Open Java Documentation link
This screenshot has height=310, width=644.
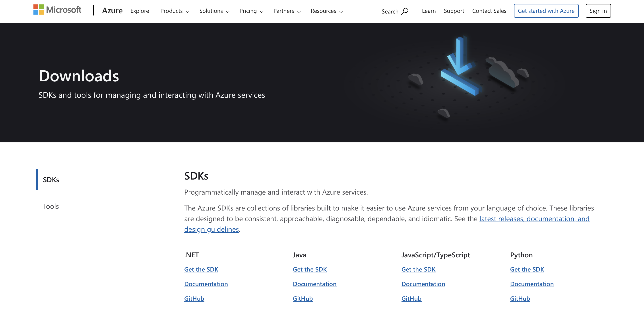[x=314, y=284]
